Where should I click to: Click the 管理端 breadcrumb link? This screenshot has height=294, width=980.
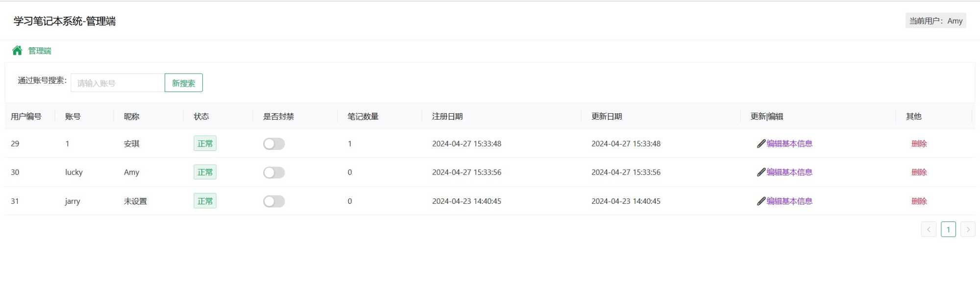(x=40, y=50)
